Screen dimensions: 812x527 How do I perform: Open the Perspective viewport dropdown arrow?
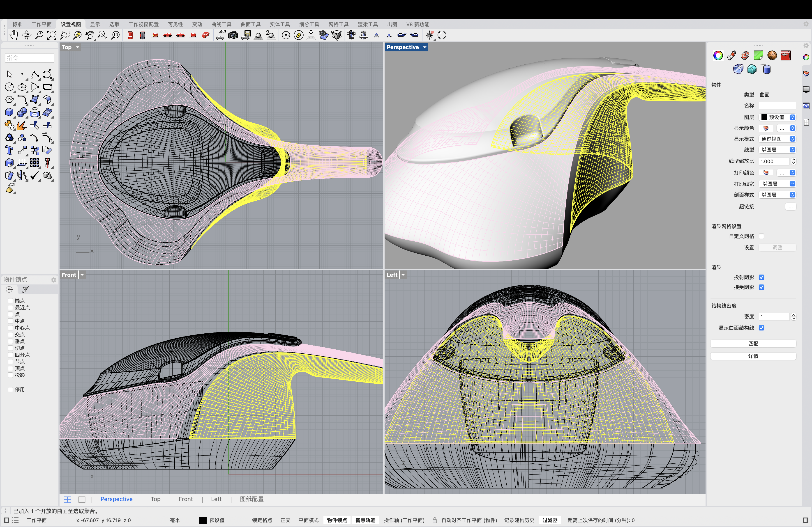[425, 47]
